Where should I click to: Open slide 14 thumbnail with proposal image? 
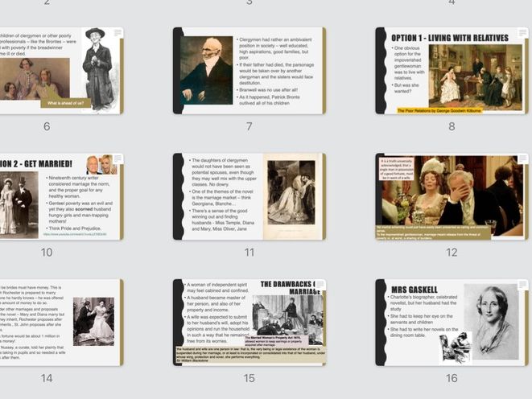point(61,323)
